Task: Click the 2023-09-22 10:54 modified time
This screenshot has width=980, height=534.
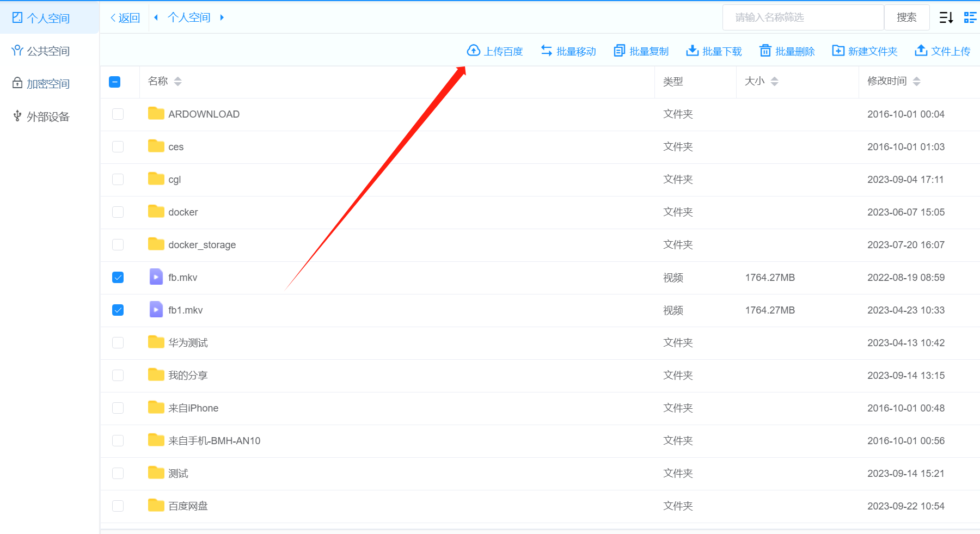Action: (906, 506)
